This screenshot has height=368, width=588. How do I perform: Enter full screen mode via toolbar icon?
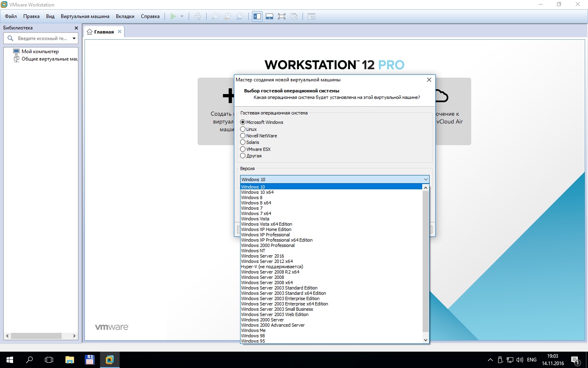282,16
